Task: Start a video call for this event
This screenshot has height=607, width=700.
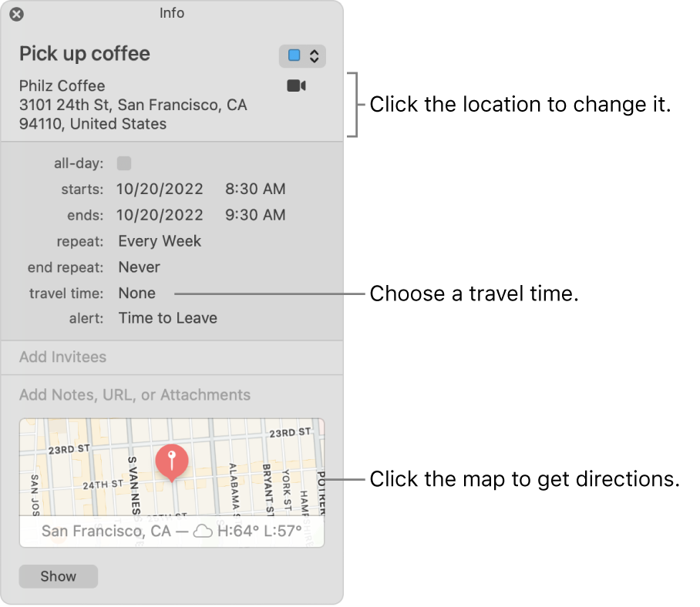Action: 296,85
